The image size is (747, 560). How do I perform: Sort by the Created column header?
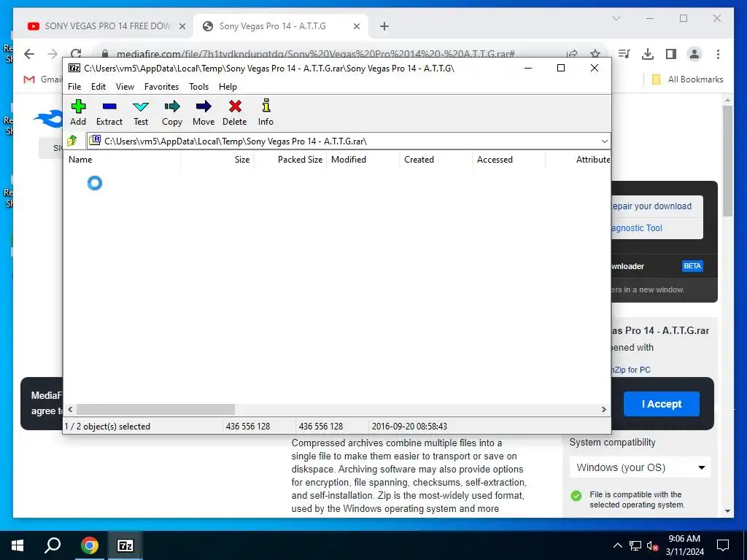pyautogui.click(x=436, y=160)
